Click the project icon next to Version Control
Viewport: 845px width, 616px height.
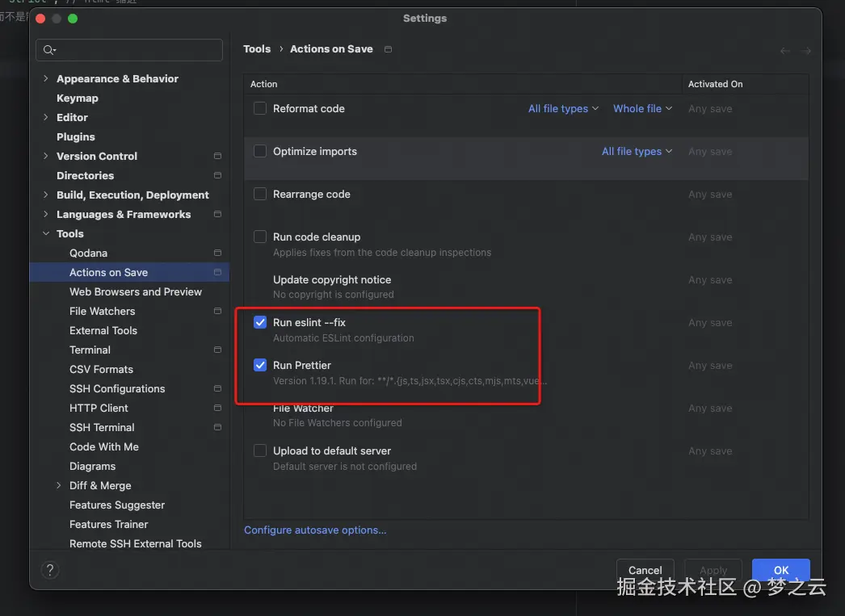coord(218,156)
